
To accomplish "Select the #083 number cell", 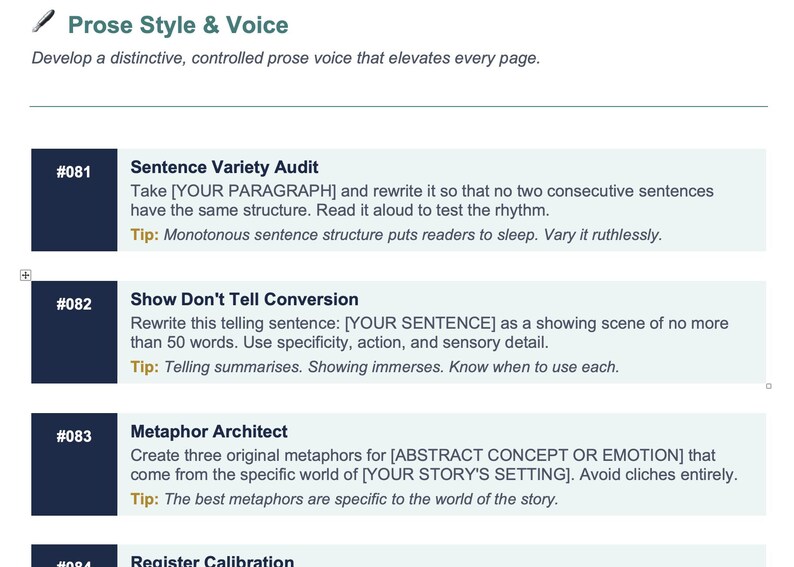I will tap(74, 464).
